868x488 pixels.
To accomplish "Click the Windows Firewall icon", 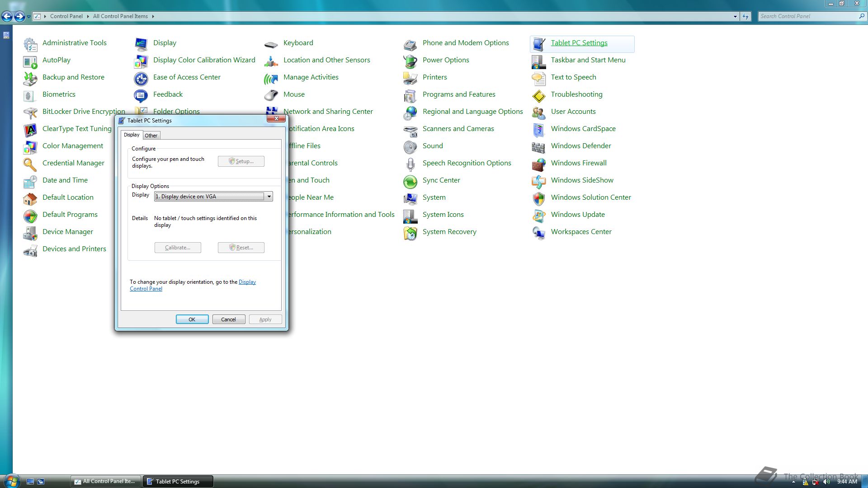I will [539, 164].
